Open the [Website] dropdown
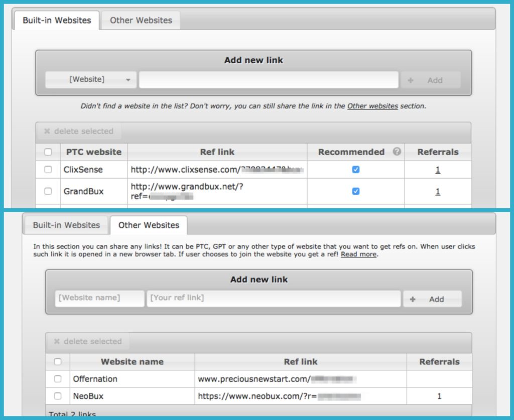The image size is (514, 420). 91,80
